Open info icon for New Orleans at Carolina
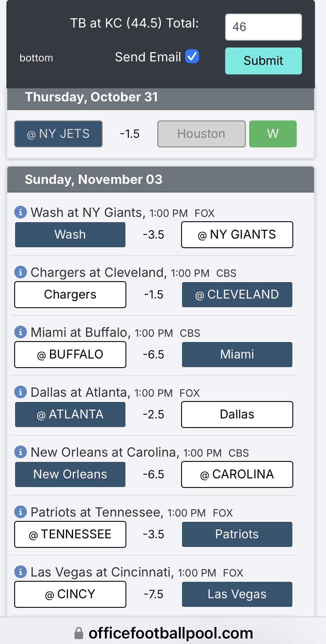The width and height of the screenshot is (326, 644). coord(21,452)
